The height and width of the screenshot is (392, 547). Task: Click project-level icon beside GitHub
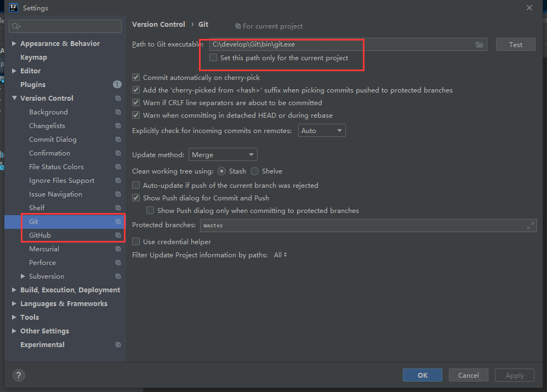pos(118,235)
